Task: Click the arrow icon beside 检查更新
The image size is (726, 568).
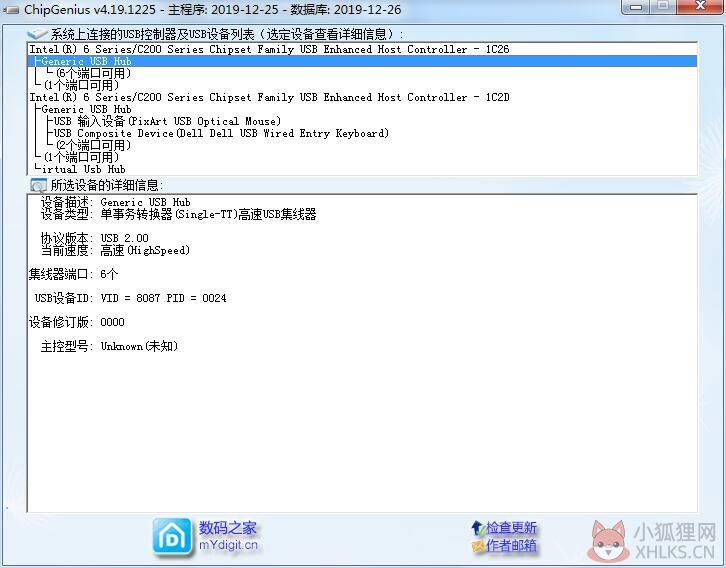Action: (477, 528)
